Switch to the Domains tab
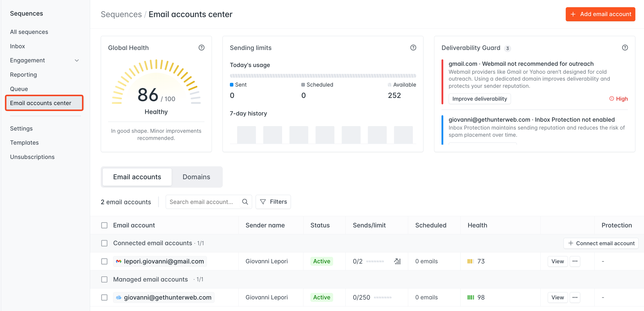 [x=196, y=177]
